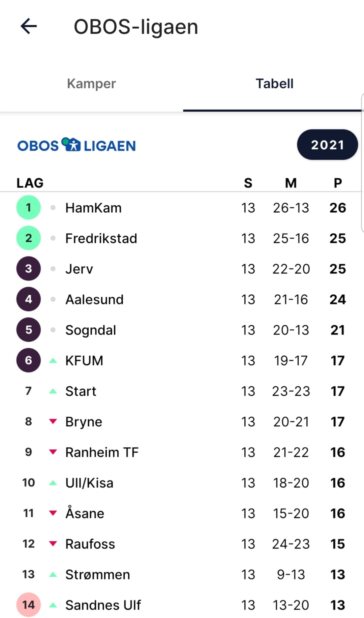
Task: Tap the red down arrow beside Raufoss
Action: pos(53,543)
